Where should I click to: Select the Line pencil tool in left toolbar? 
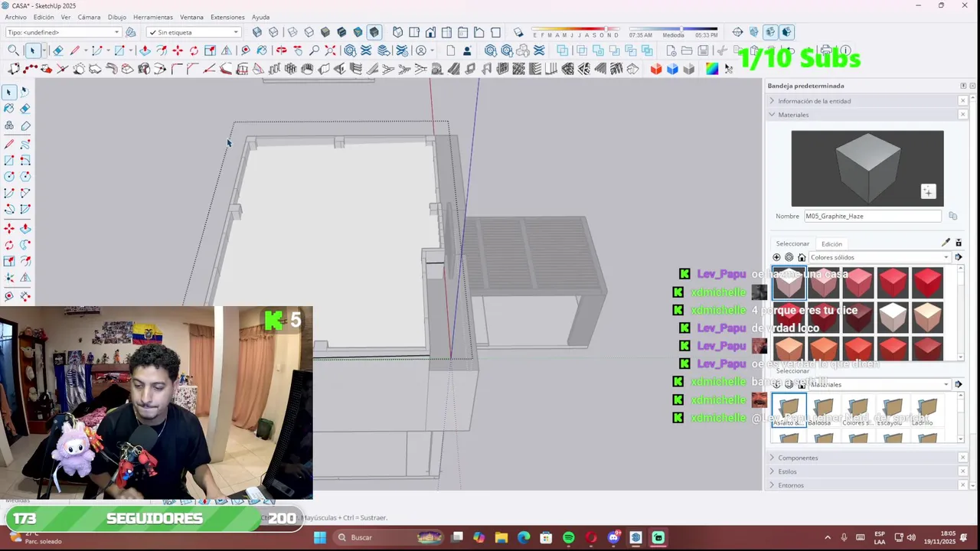pos(8,144)
